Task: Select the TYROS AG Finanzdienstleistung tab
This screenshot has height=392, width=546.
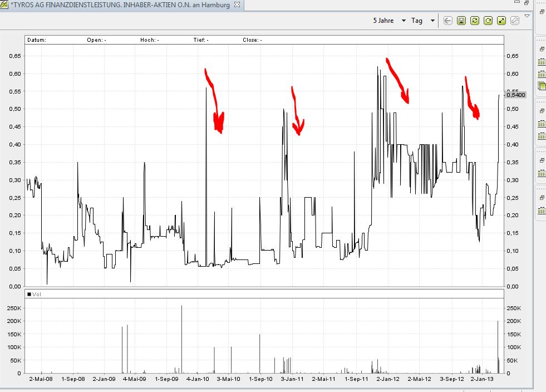Action: 120,4
